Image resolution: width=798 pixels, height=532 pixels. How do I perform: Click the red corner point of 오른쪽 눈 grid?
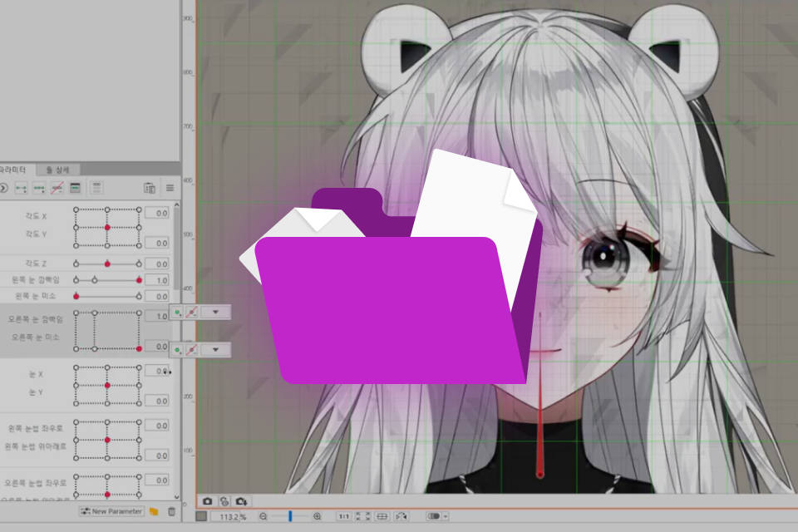[139, 349]
